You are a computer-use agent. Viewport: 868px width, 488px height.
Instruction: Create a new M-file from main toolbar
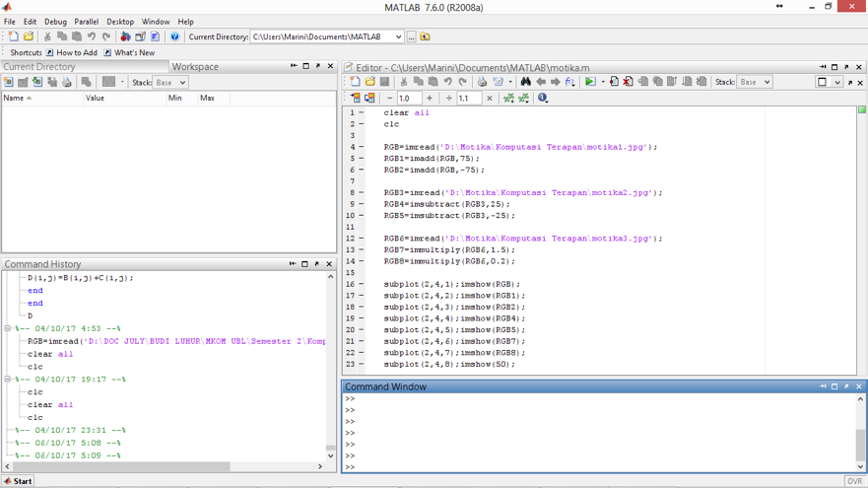click(13, 36)
